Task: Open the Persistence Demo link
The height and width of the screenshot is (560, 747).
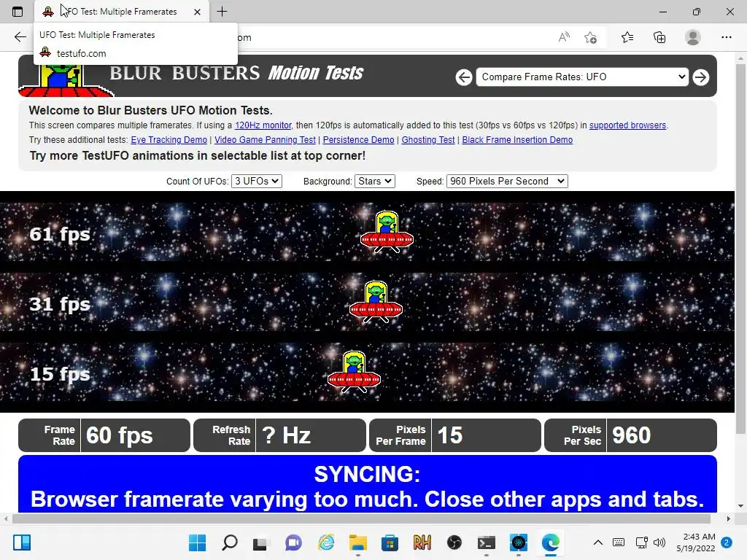Action: 359,139
